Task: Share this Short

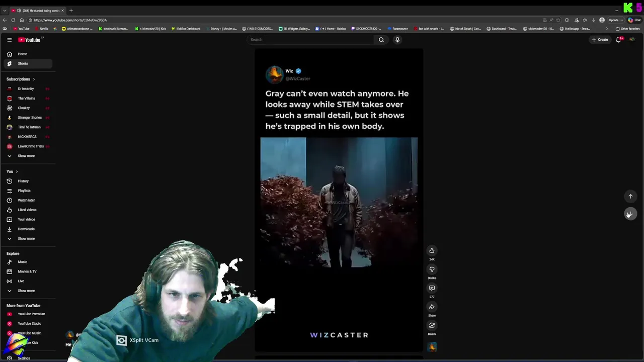Action: pos(432,307)
